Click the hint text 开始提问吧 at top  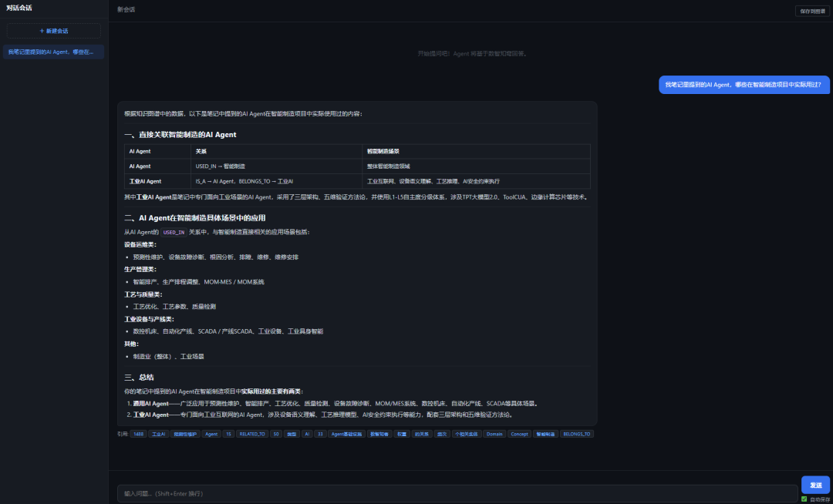[472, 54]
